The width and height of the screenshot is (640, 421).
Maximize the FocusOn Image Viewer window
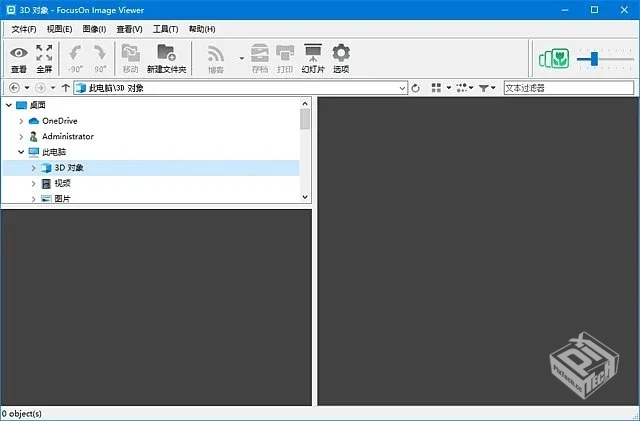[x=594, y=10]
